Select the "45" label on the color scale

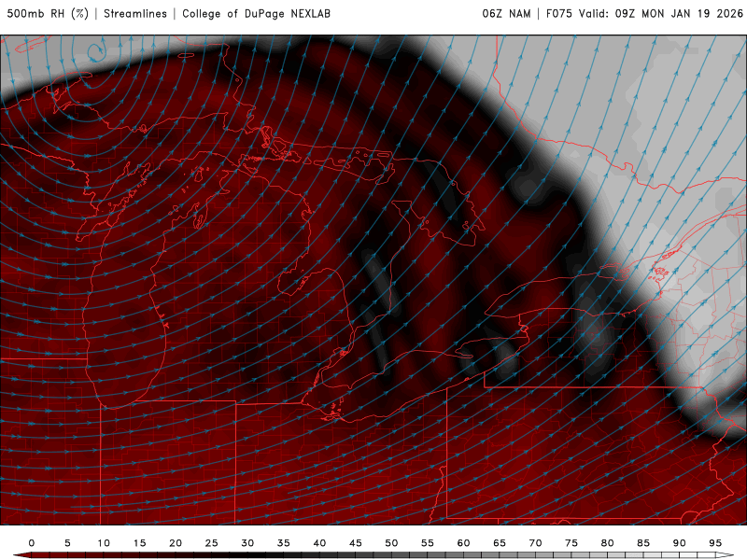point(356,543)
